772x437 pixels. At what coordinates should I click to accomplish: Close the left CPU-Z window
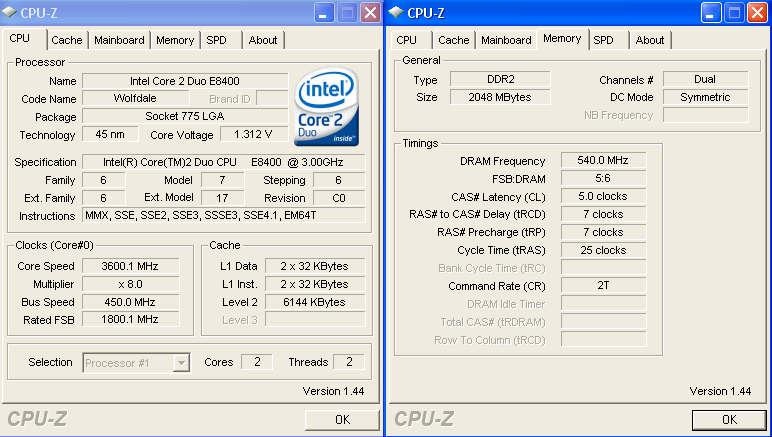(x=370, y=13)
